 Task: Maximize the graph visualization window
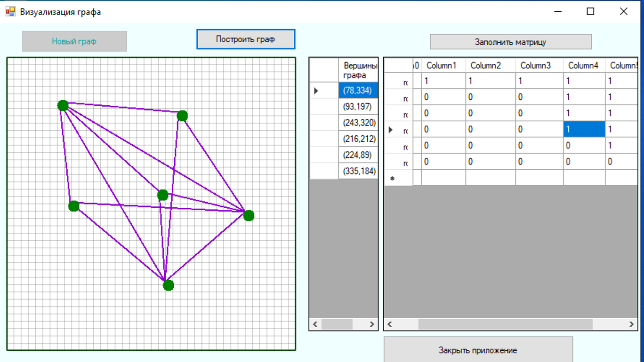[590, 12]
